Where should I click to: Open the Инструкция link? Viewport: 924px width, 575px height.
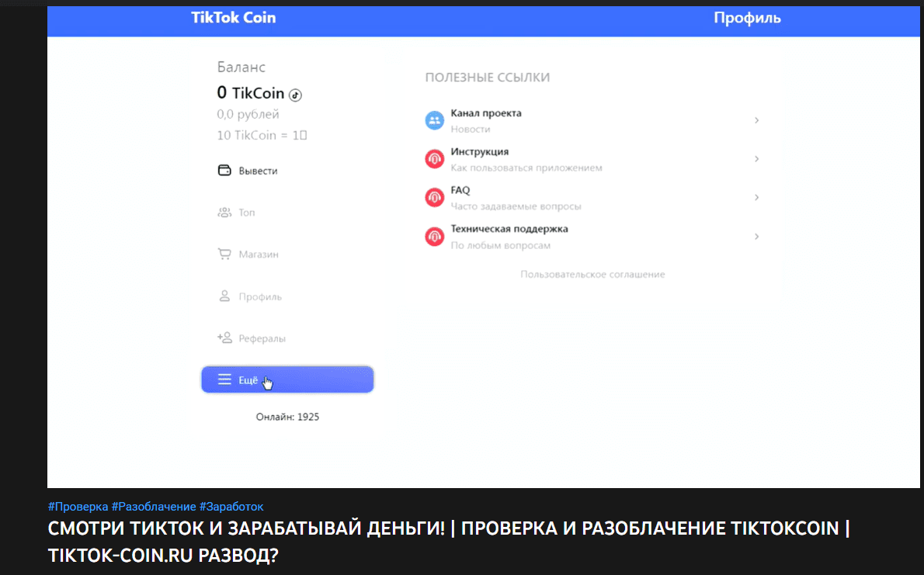click(x=480, y=151)
